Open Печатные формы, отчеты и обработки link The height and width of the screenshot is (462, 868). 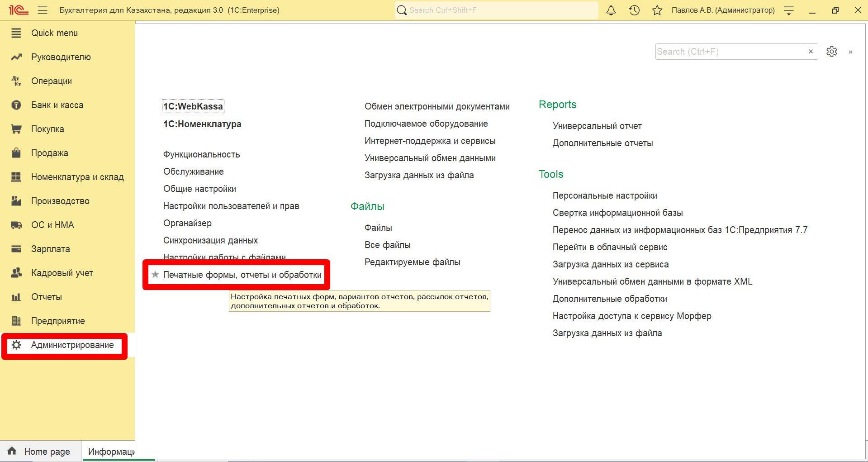242,275
